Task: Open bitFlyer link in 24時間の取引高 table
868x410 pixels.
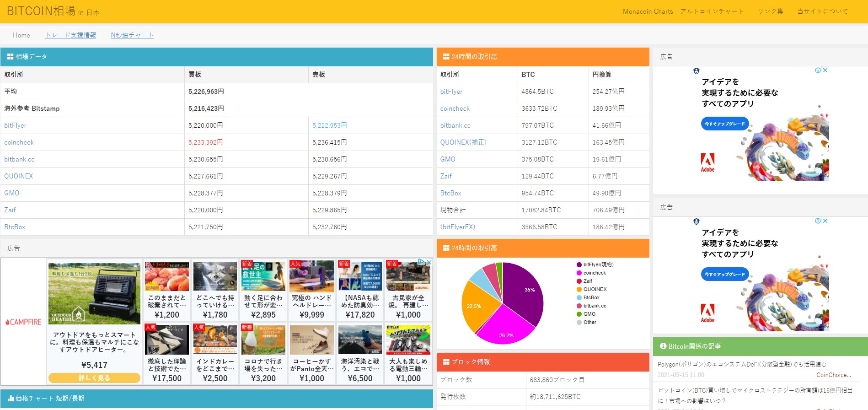Action: tap(451, 92)
